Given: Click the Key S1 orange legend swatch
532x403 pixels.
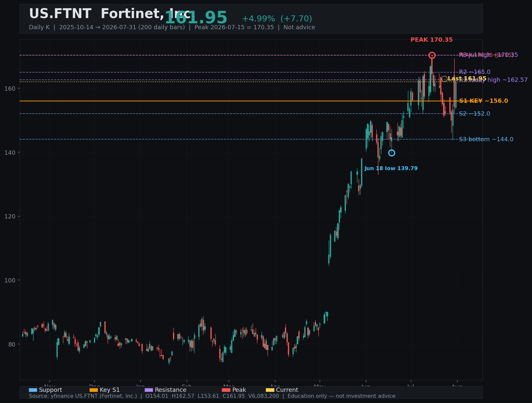Looking at the screenshot, I should point(94,390).
